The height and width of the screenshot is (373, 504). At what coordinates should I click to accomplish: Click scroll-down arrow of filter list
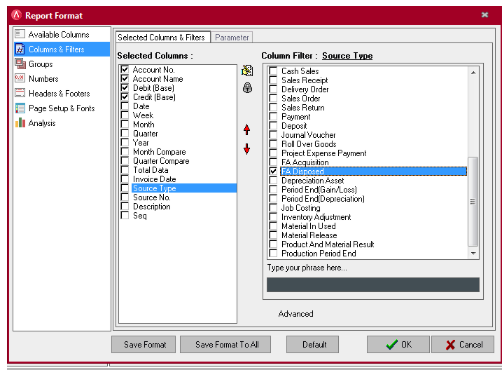pyautogui.click(x=473, y=253)
